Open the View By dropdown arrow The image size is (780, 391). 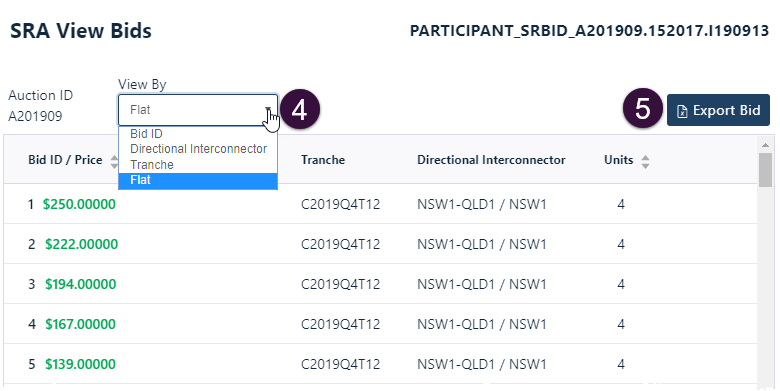click(x=268, y=109)
